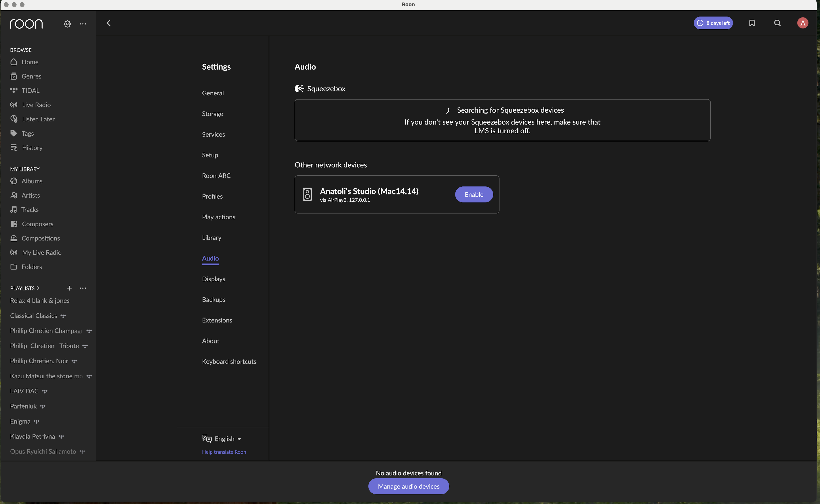Open Keyboard shortcuts settings tab
The height and width of the screenshot is (504, 820).
click(229, 361)
